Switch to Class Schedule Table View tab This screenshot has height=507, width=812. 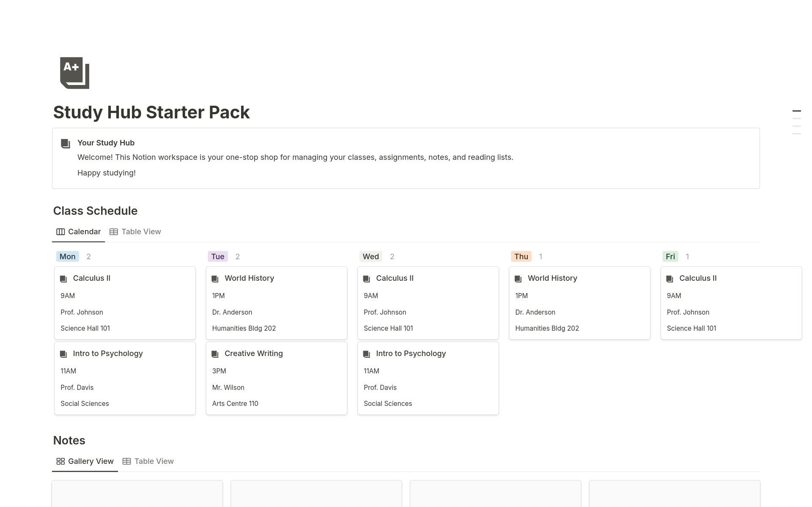tap(135, 232)
